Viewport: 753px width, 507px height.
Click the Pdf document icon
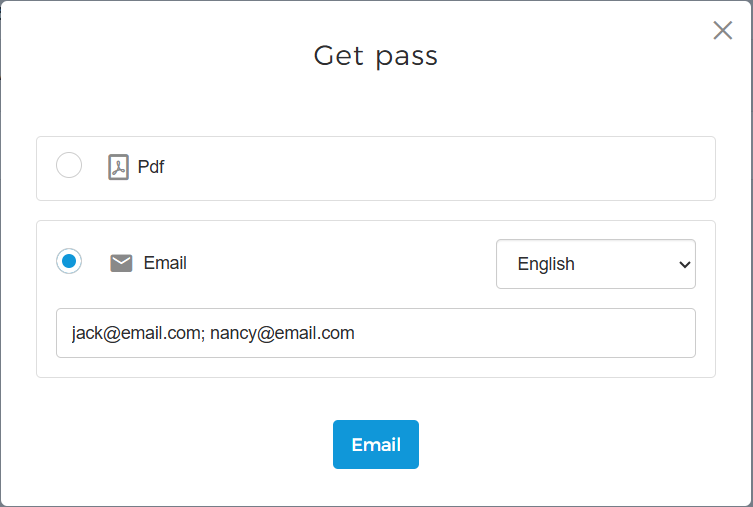[x=119, y=167]
